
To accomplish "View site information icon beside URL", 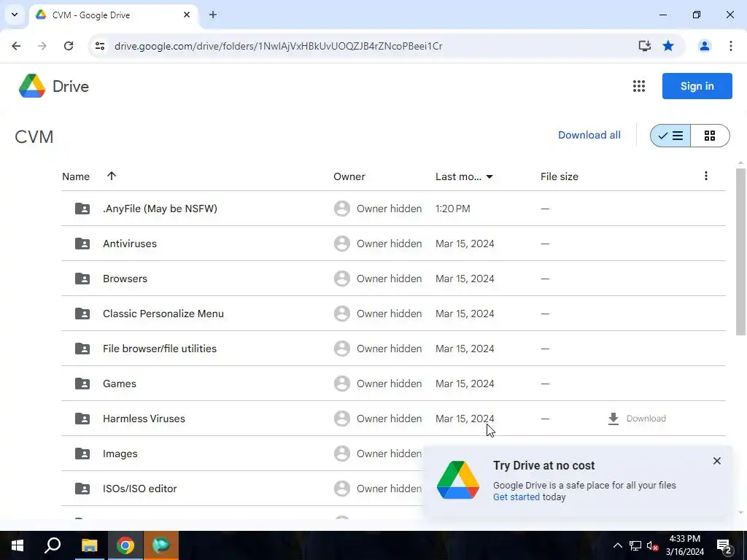I will (99, 46).
